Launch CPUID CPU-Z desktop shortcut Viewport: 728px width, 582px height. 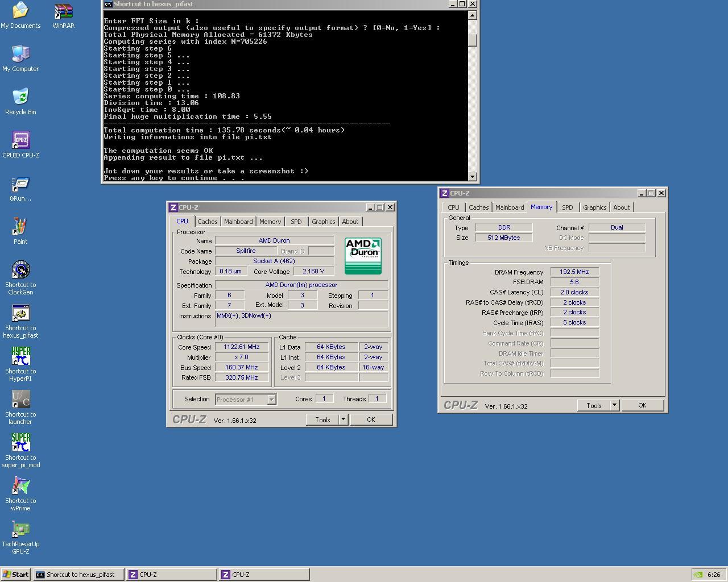[20, 144]
